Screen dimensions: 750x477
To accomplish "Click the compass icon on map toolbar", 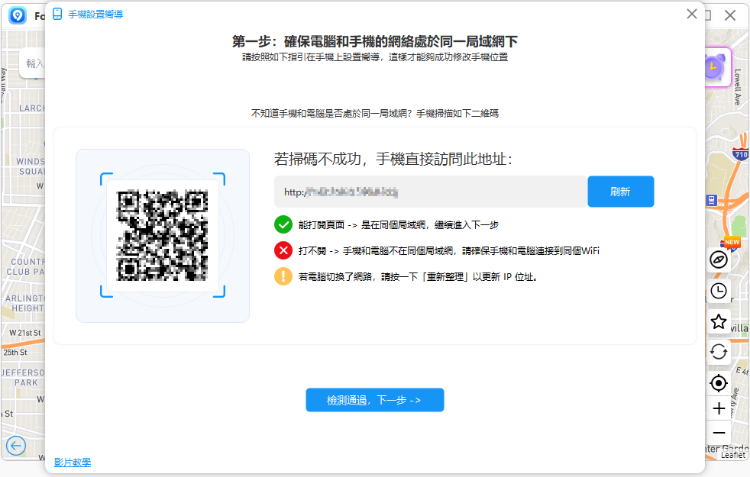I will click(x=718, y=260).
